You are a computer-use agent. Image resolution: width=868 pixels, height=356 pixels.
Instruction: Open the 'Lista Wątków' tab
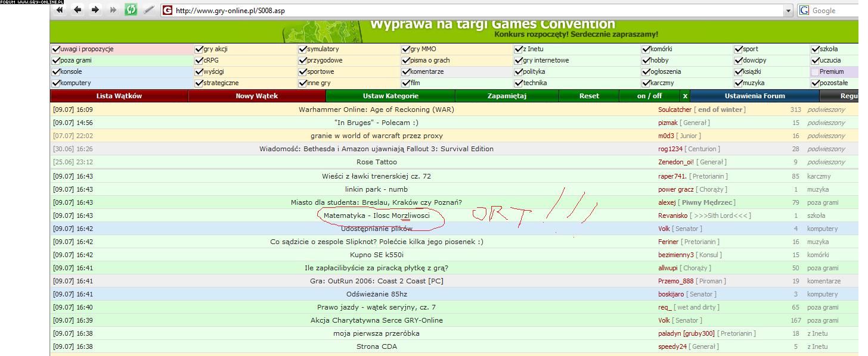(119, 96)
